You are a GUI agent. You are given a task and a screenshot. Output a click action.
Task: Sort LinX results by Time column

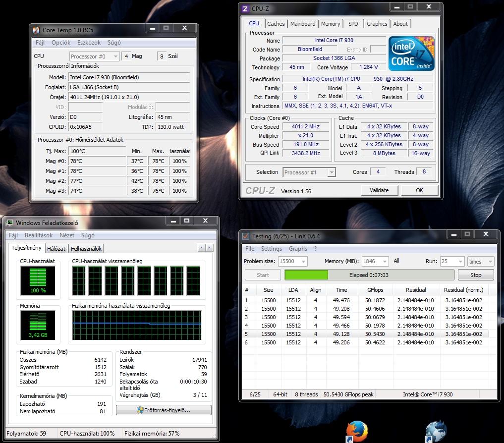coord(341,290)
